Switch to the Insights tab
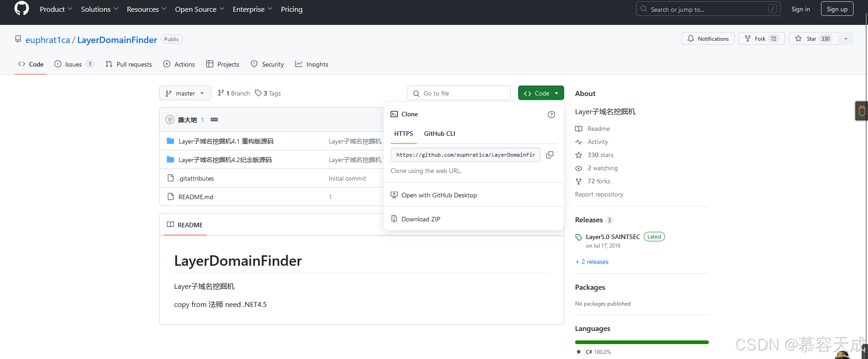868x359 pixels. [312, 64]
